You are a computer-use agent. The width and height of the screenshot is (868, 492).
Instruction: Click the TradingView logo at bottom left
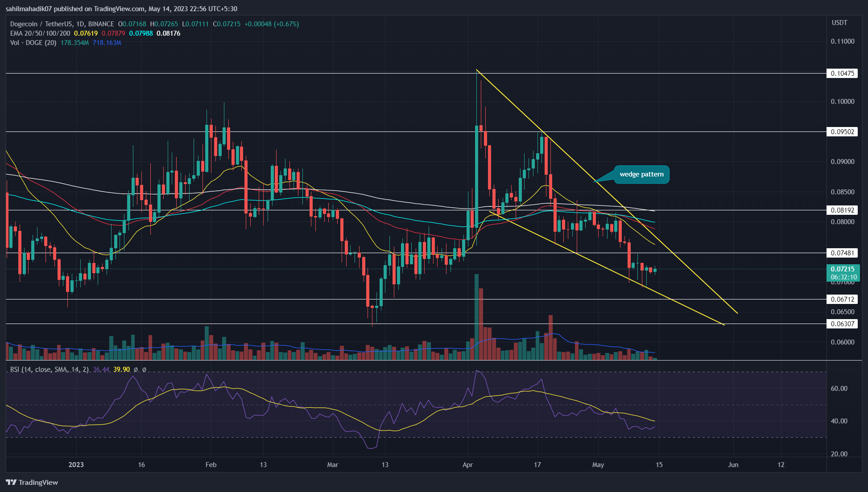(x=32, y=482)
